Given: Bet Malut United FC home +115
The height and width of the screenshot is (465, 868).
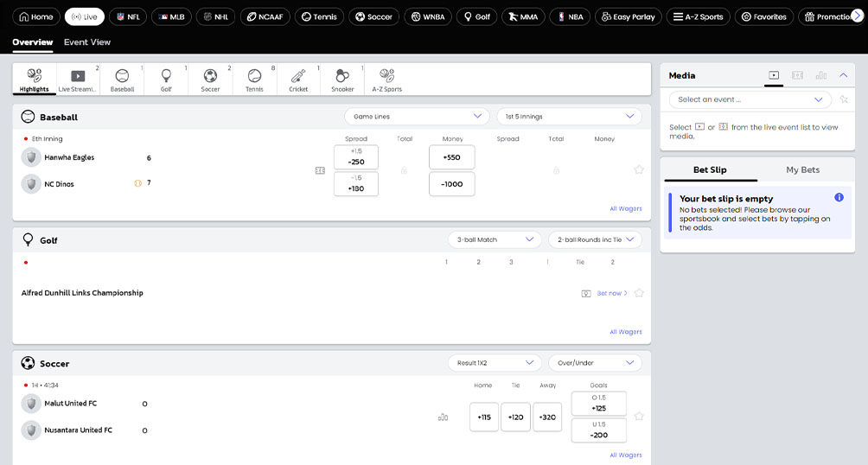Looking at the screenshot, I should 484,417.
